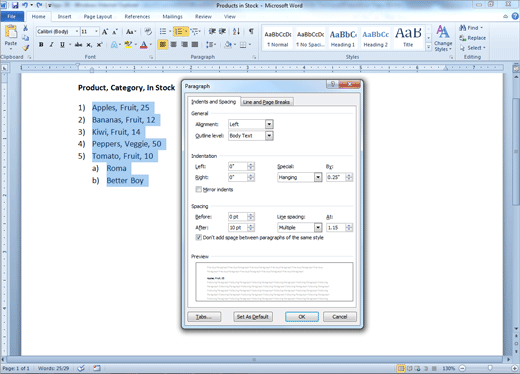The height and width of the screenshot is (374, 520).
Task: Click the OK button in the Paragraph dialog
Action: pos(302,317)
